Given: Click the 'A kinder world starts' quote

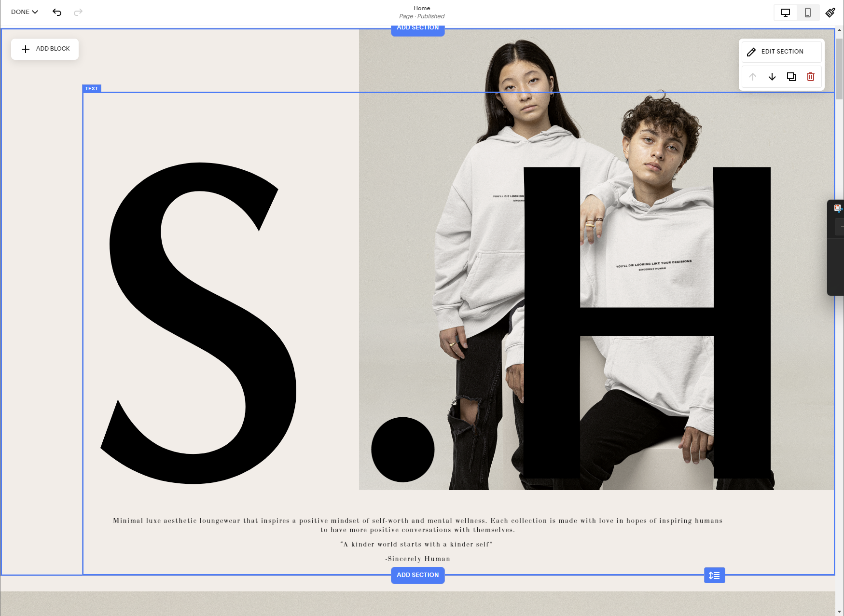Looking at the screenshot, I should click(x=416, y=544).
